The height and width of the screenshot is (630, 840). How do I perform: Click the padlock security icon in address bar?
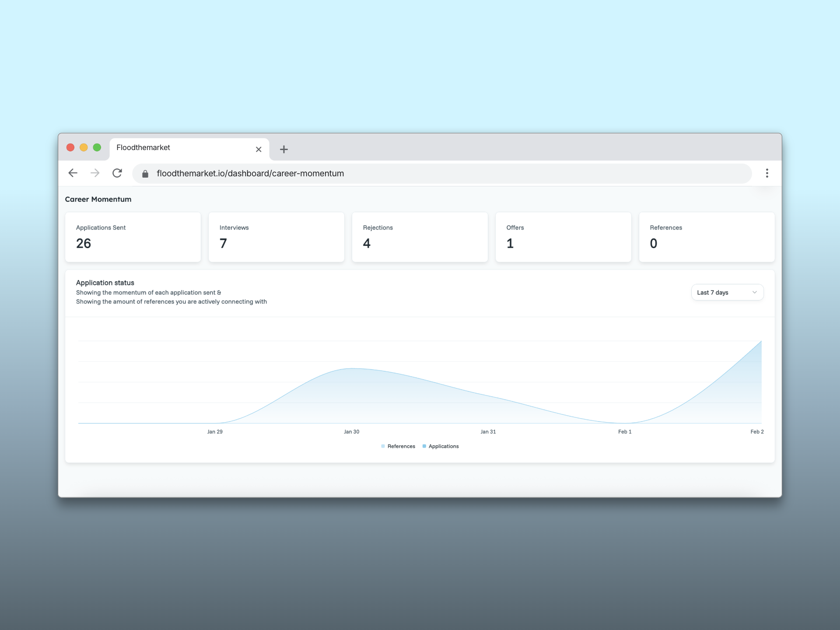(x=145, y=173)
